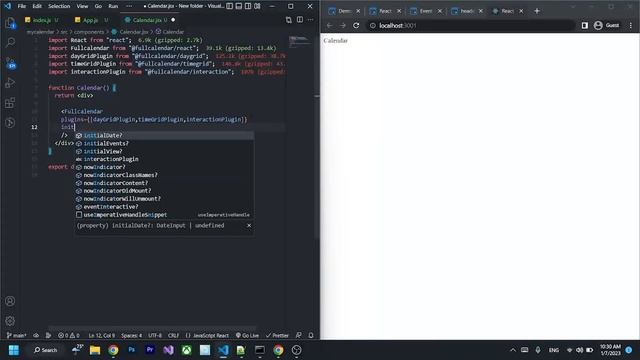Open Chrome side panel icon
Image resolution: width=640 pixels, height=360 pixels.
tap(584, 25)
